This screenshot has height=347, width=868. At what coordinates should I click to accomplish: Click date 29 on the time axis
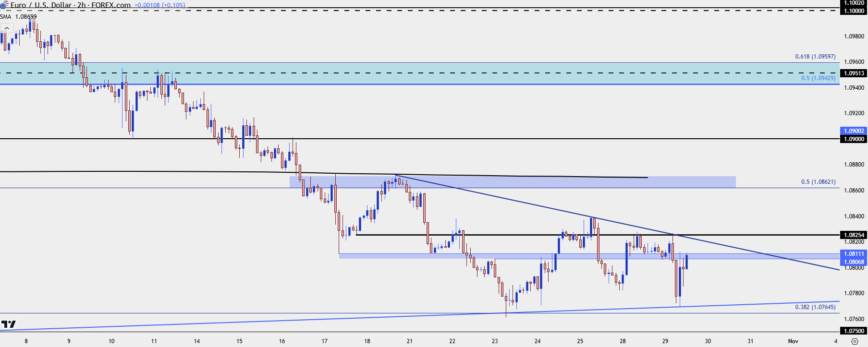click(x=665, y=341)
